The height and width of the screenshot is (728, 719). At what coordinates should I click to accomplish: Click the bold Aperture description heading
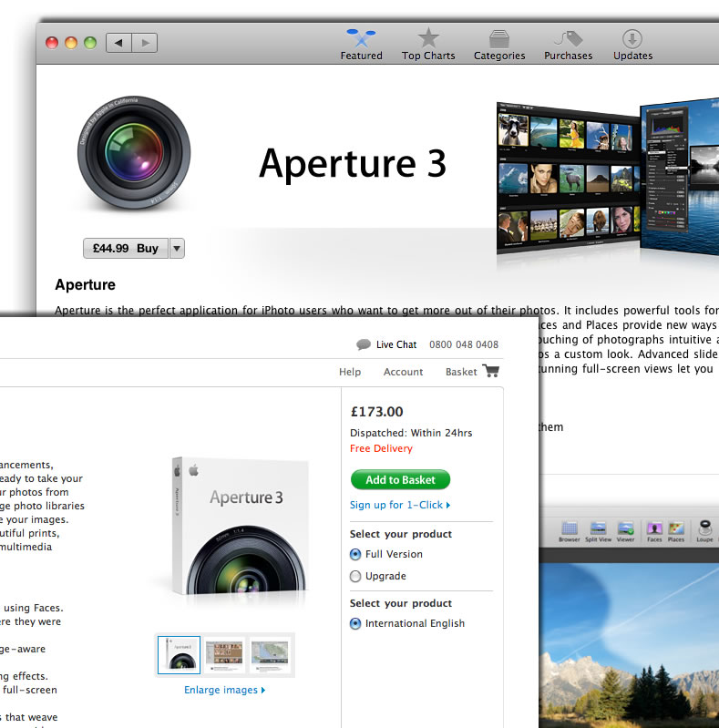(85, 284)
